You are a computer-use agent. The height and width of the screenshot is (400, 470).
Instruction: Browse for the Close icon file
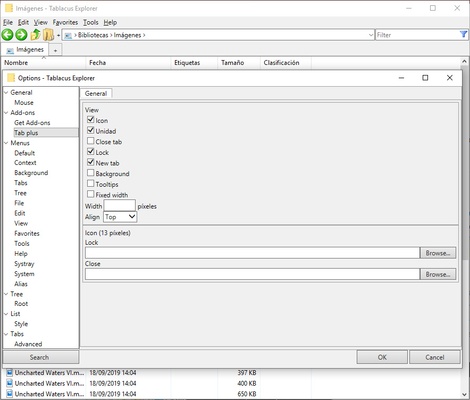tap(438, 274)
